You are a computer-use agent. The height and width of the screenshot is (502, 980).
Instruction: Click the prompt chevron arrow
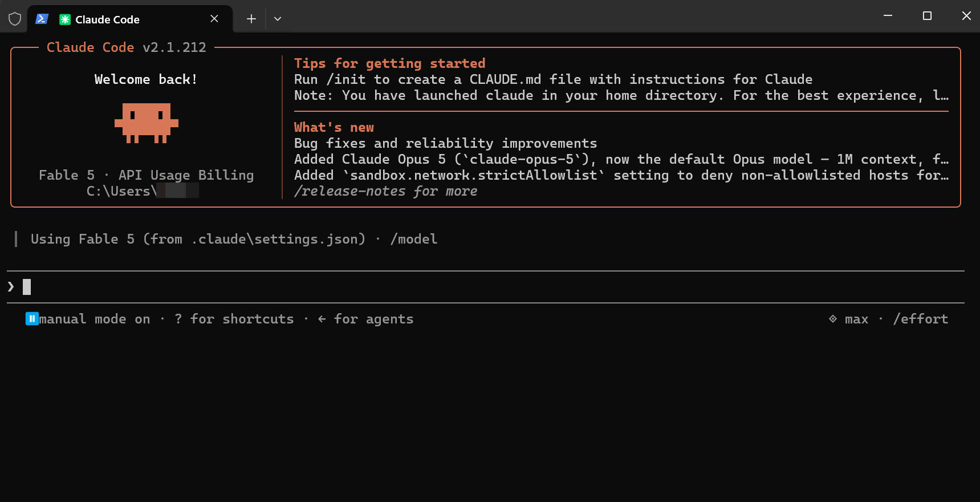[11, 286]
